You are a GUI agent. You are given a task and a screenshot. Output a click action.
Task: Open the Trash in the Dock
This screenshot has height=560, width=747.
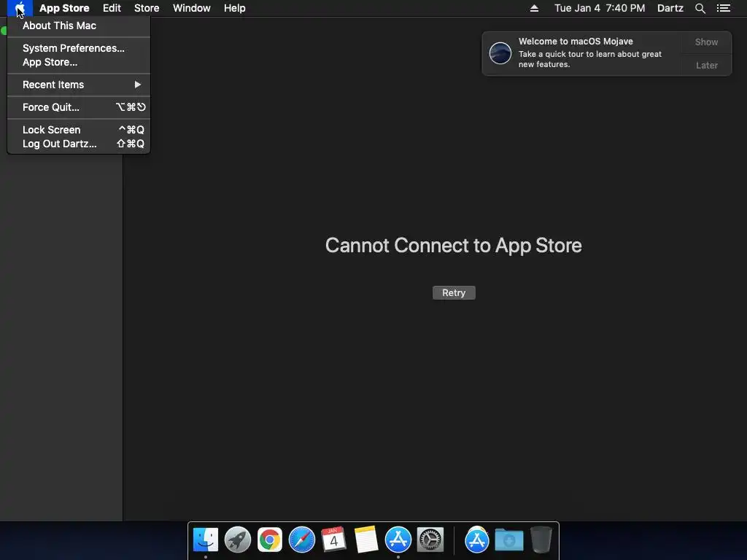click(x=541, y=540)
